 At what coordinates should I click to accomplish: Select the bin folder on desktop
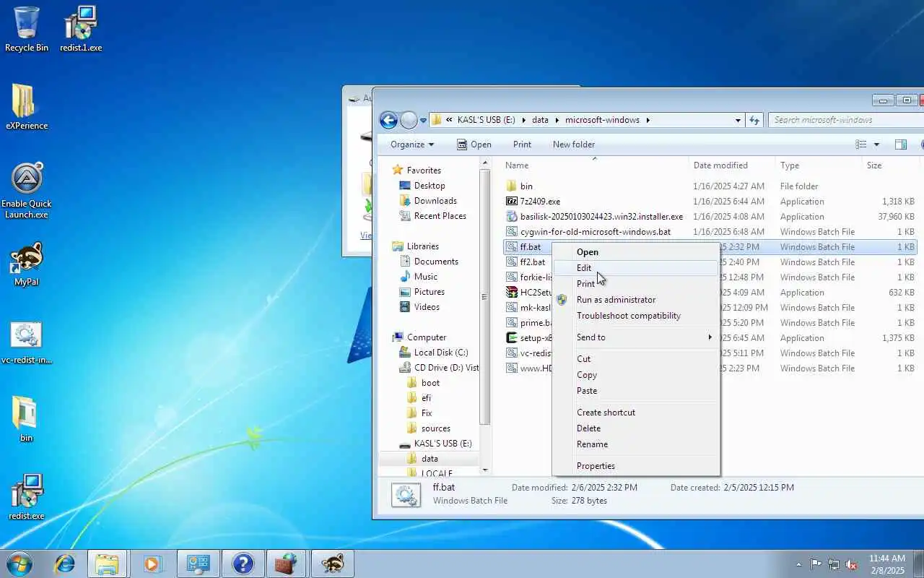(27, 419)
